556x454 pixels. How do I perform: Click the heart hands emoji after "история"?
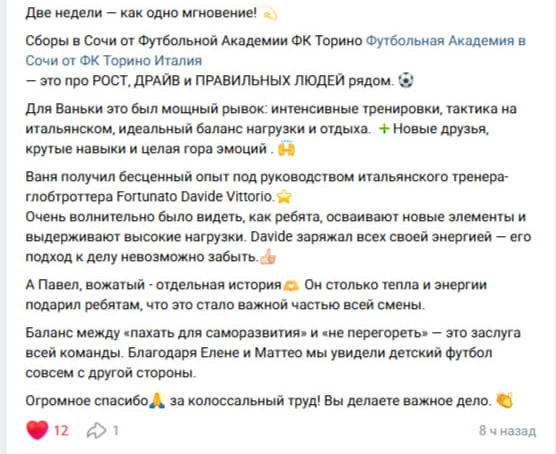(x=291, y=285)
